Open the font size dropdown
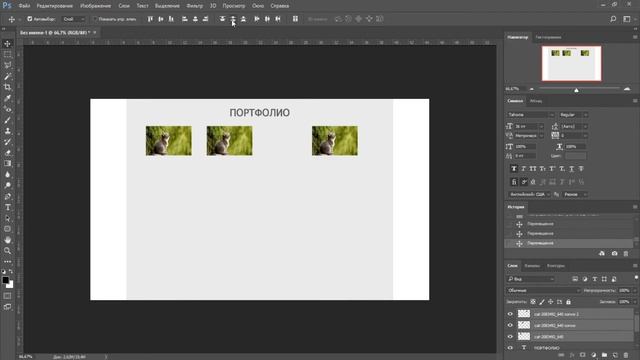 [541, 127]
